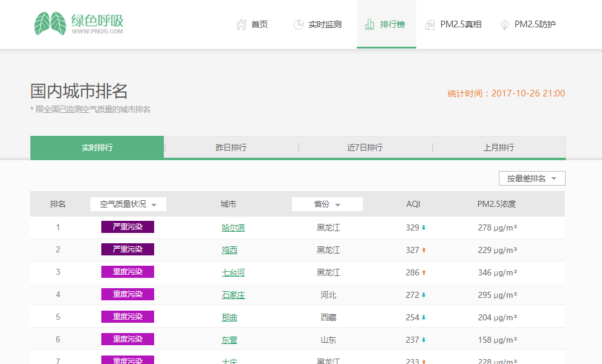The width and height of the screenshot is (602, 364).
Task: Select the 上月排行 tab
Action: [499, 147]
